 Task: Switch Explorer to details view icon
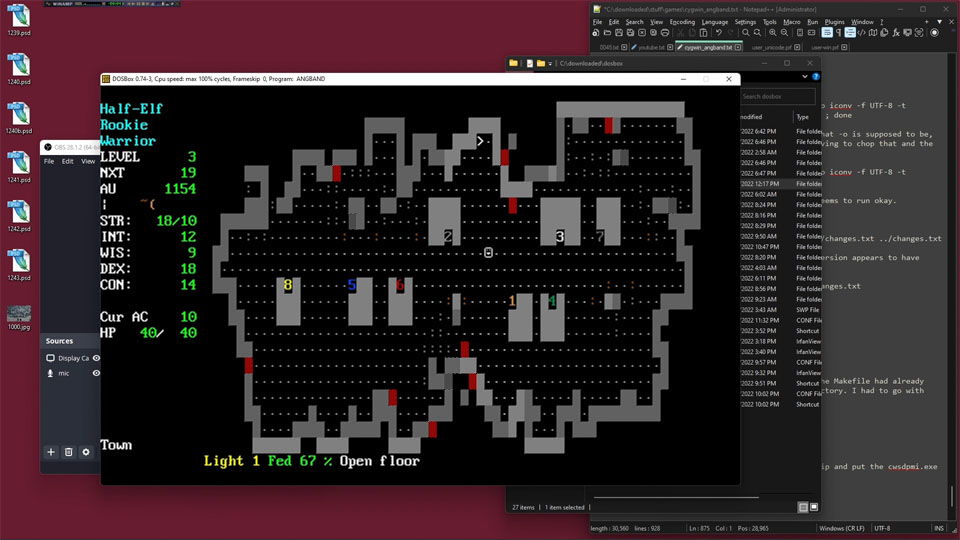point(803,507)
